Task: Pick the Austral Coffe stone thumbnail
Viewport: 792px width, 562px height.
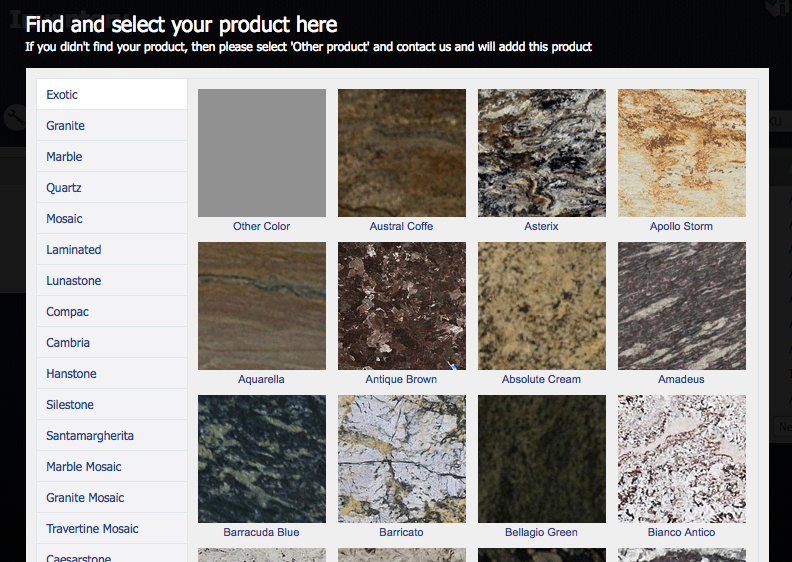Action: pyautogui.click(x=402, y=153)
